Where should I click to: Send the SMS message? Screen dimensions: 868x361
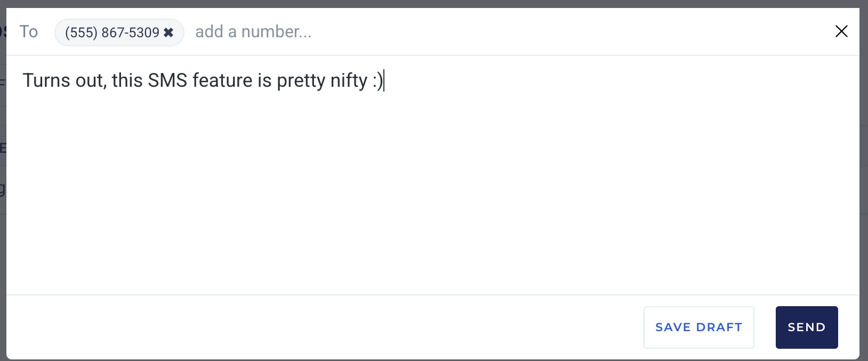(807, 327)
